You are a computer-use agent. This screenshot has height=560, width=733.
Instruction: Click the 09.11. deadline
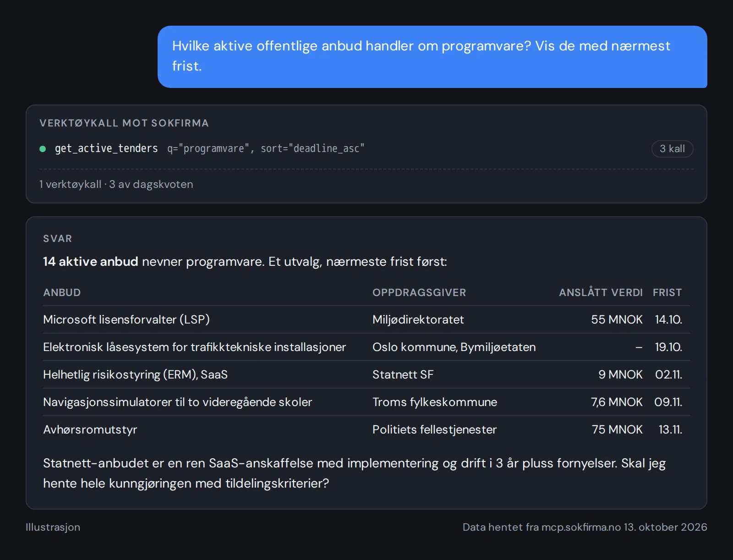(668, 402)
